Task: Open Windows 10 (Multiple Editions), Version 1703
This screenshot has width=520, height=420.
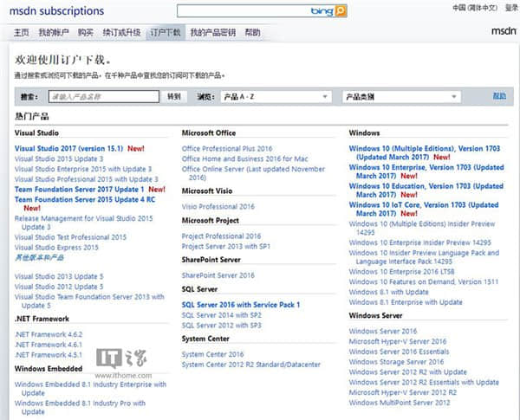Action: pos(425,152)
